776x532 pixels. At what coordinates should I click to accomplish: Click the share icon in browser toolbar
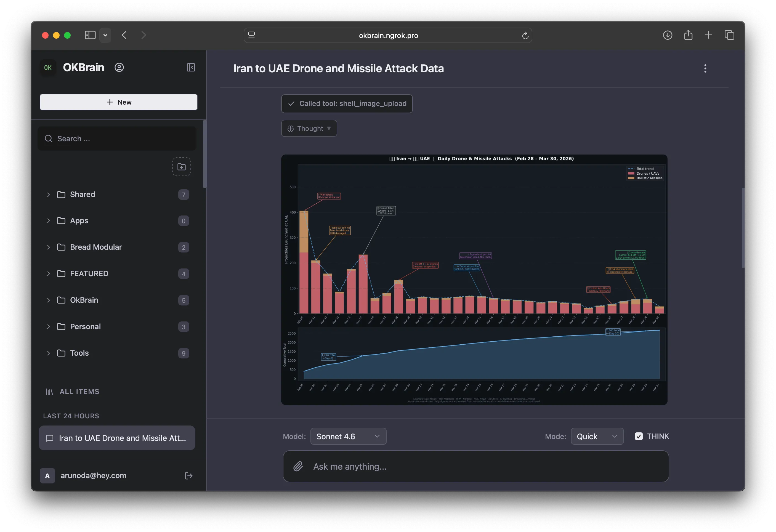(688, 35)
